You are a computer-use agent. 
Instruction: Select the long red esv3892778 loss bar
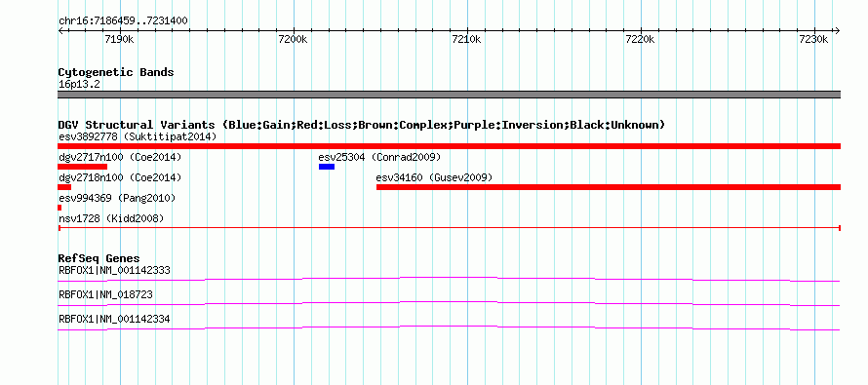tap(449, 146)
